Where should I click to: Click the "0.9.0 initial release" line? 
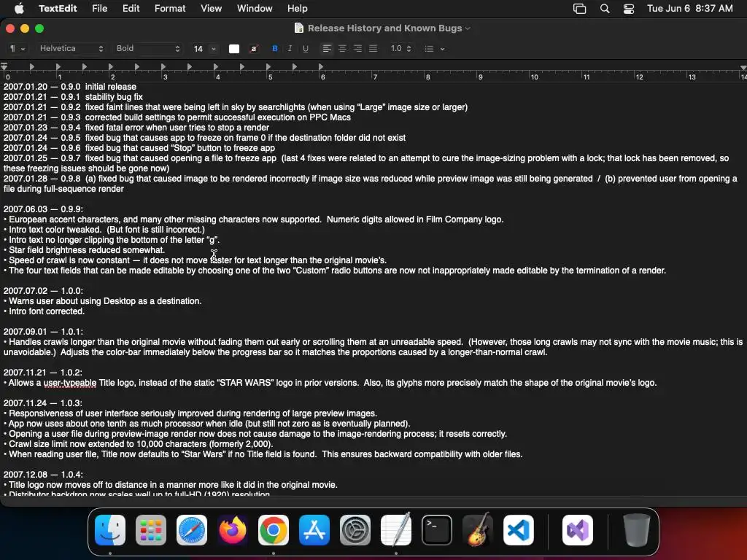pos(70,87)
